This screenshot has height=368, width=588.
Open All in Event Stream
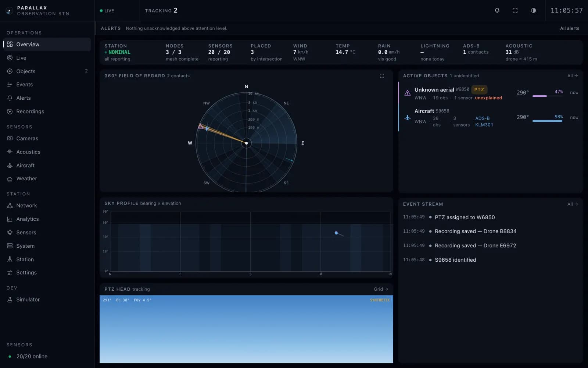pyautogui.click(x=573, y=204)
